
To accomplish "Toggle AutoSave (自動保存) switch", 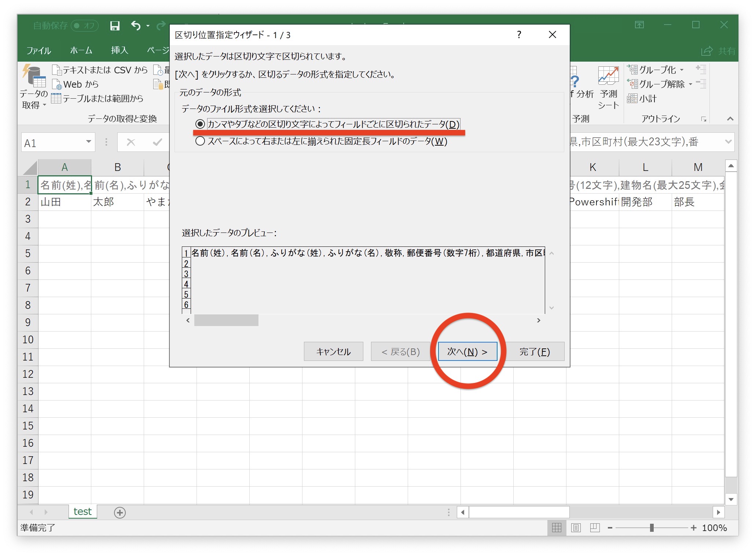I will point(84,26).
